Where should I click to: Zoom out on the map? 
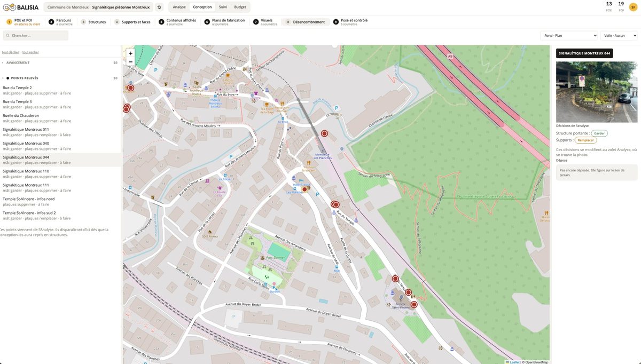[x=130, y=62]
